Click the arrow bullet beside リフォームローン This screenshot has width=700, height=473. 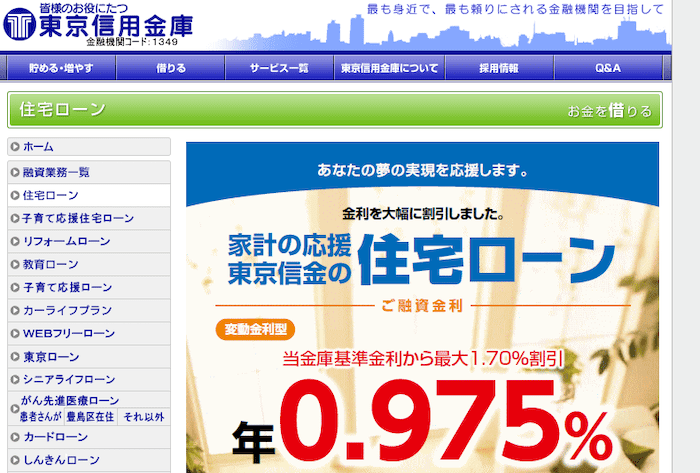(15, 241)
